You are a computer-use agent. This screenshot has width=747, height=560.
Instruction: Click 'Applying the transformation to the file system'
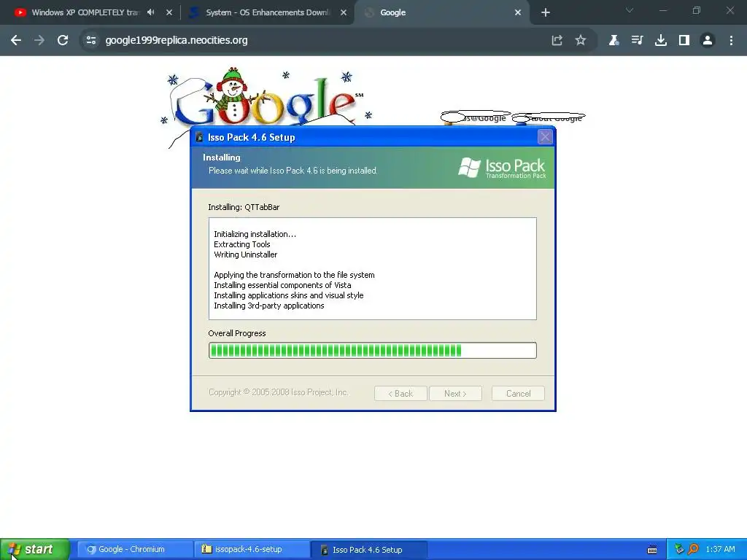[x=294, y=275]
